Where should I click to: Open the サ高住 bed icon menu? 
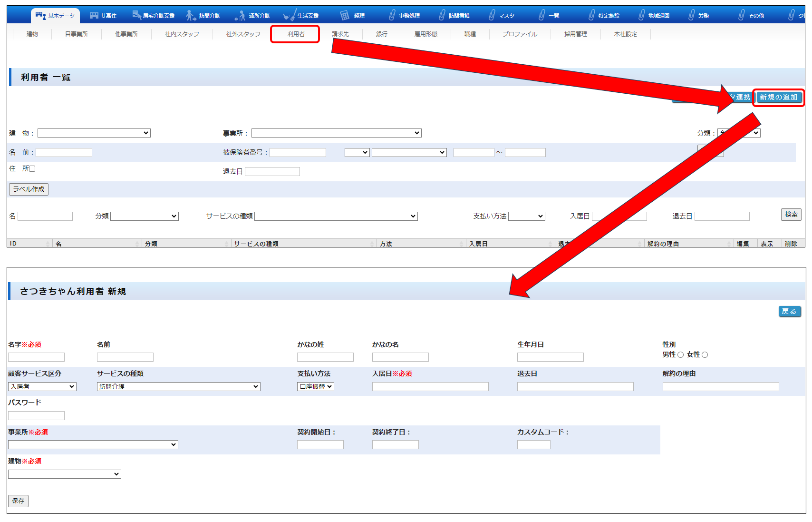94,16
